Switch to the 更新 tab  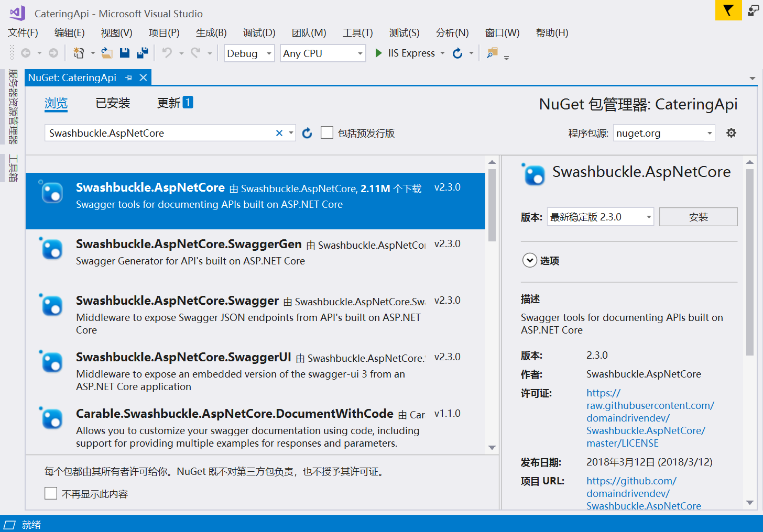pyautogui.click(x=175, y=103)
